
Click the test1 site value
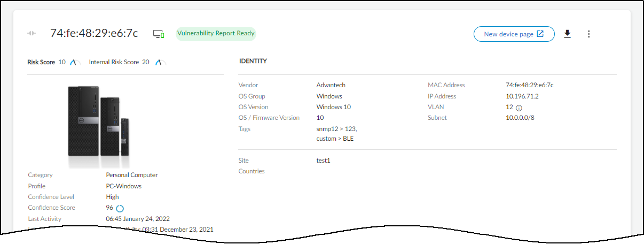pyautogui.click(x=324, y=161)
